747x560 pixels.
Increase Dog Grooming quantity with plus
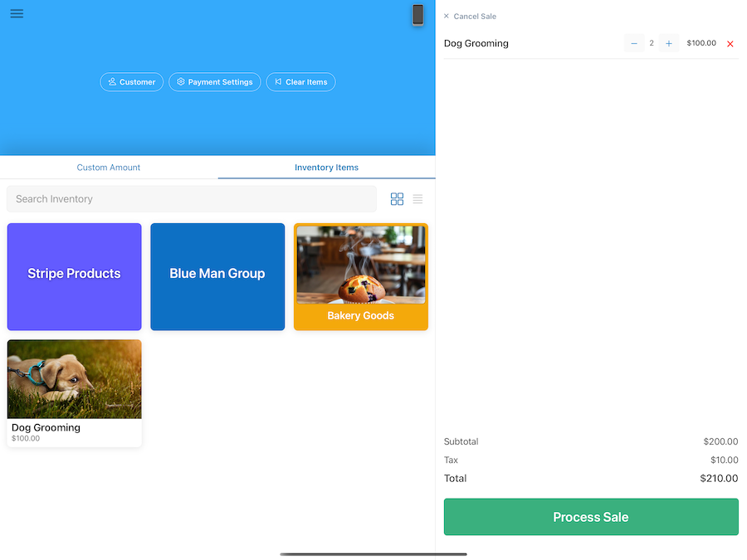pos(669,43)
